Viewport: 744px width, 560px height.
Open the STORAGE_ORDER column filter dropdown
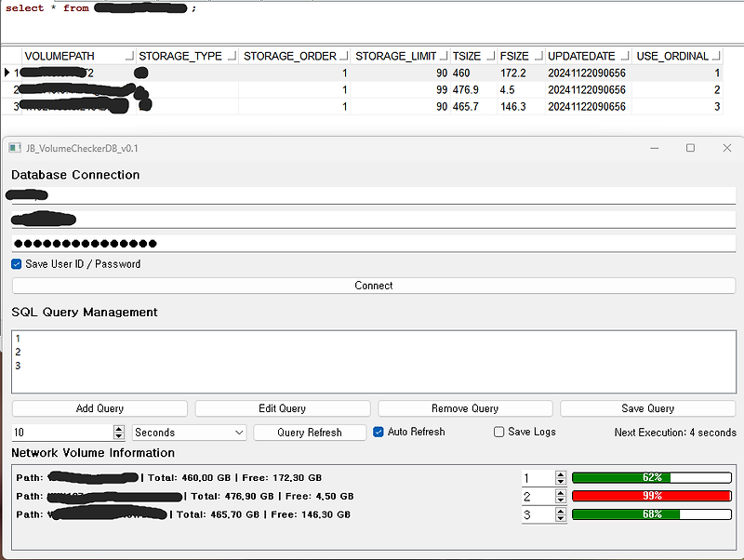[x=344, y=57]
